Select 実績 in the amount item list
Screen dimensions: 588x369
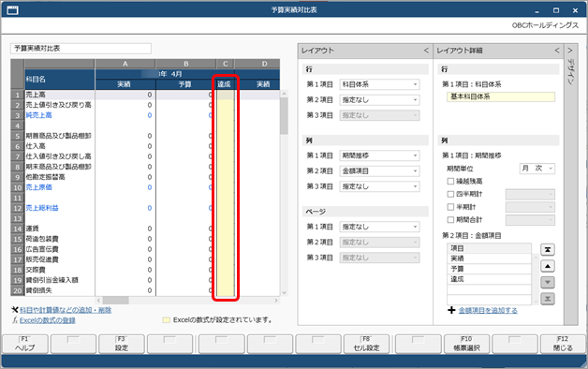pos(489,258)
